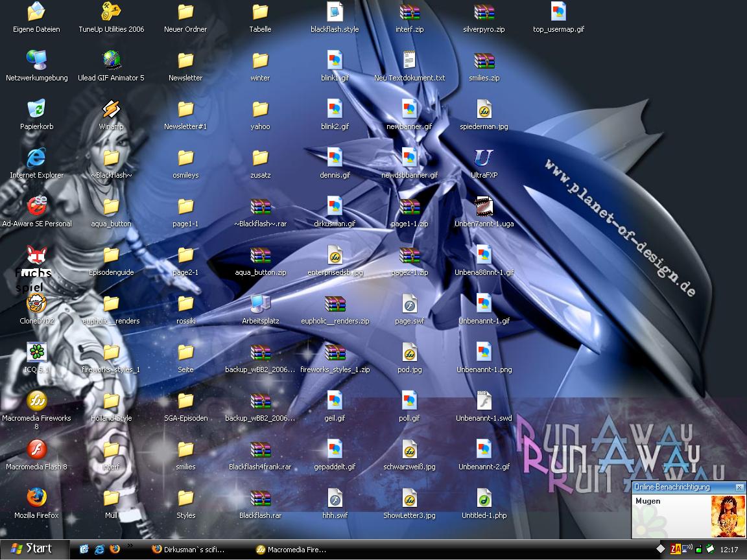Select the Macromedia Fireworks 8 desktop icon
Viewport: 747px width, 560px height.
click(x=36, y=401)
